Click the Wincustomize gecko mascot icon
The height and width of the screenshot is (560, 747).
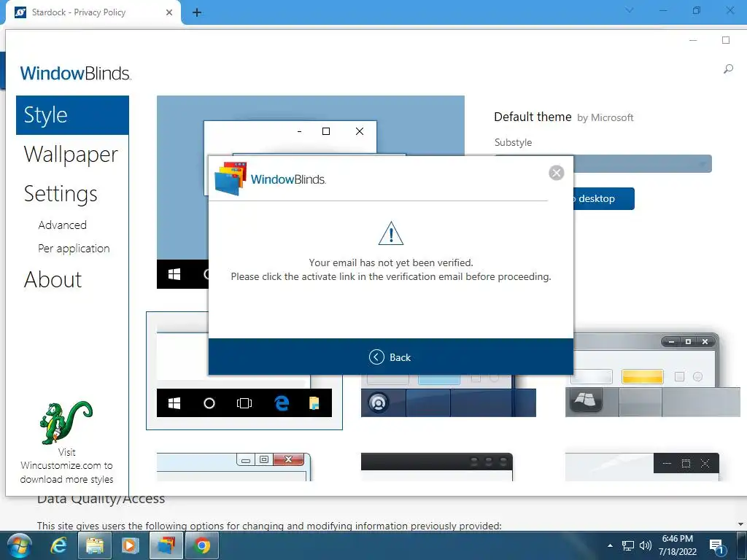coord(66,422)
